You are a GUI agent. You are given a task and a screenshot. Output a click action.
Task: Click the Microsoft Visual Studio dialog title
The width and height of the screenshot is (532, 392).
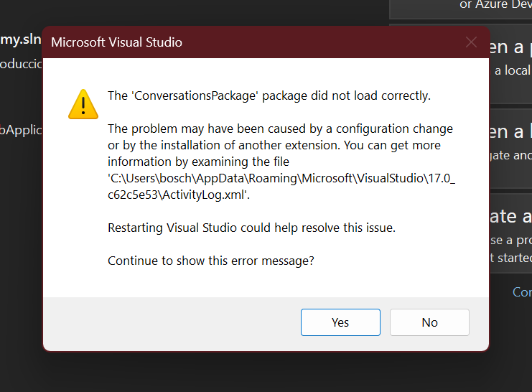(x=116, y=42)
